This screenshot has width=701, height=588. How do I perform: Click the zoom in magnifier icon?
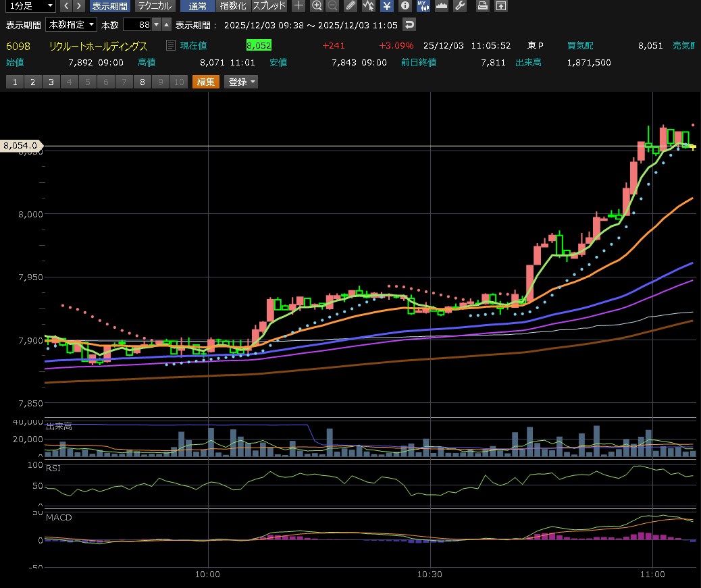(x=317, y=6)
